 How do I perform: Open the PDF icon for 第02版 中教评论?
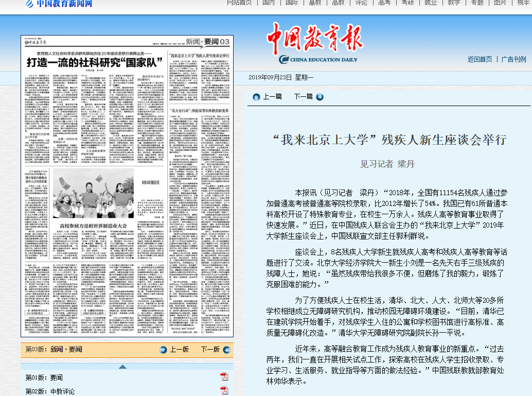(x=224, y=390)
